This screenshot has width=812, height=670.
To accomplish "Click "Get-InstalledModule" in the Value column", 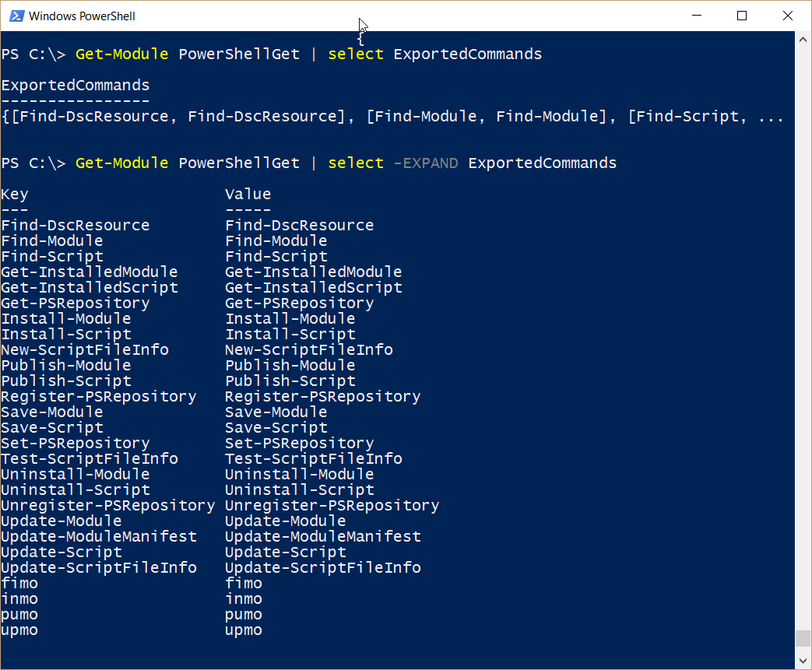I will (313, 272).
